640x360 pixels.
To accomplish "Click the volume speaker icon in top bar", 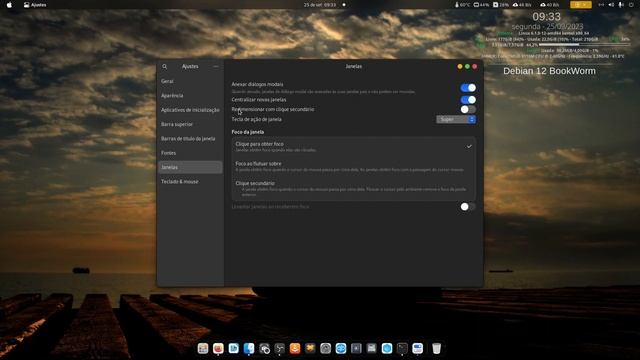I will (611, 5).
